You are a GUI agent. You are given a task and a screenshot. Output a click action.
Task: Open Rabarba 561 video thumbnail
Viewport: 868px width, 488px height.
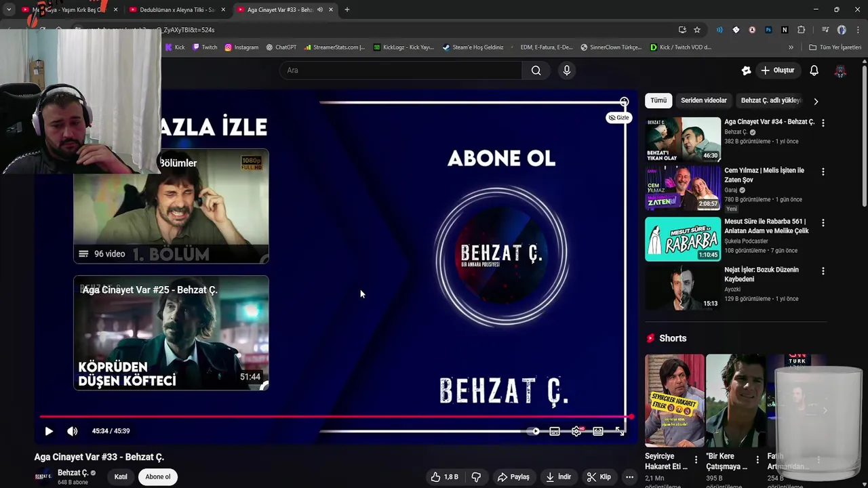[683, 239]
